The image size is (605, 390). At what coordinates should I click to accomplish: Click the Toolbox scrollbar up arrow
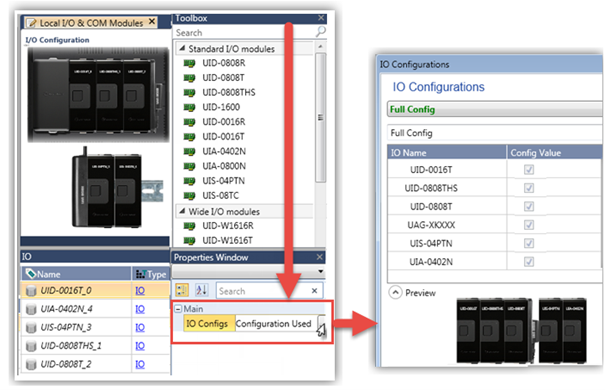click(320, 47)
